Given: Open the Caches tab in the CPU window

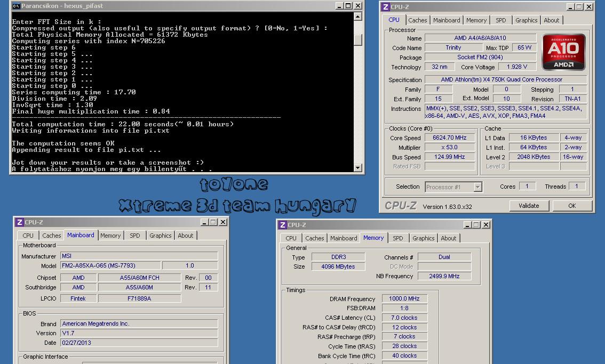Looking at the screenshot, I should pos(418,20).
